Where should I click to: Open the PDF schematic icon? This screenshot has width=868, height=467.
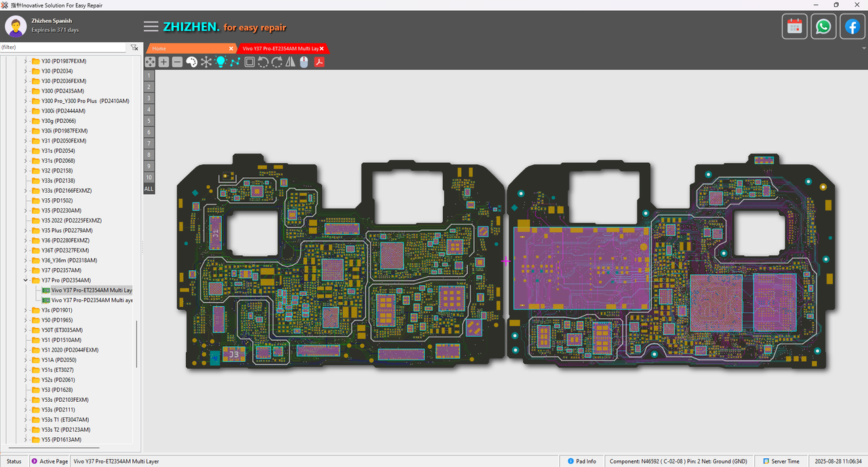[319, 62]
